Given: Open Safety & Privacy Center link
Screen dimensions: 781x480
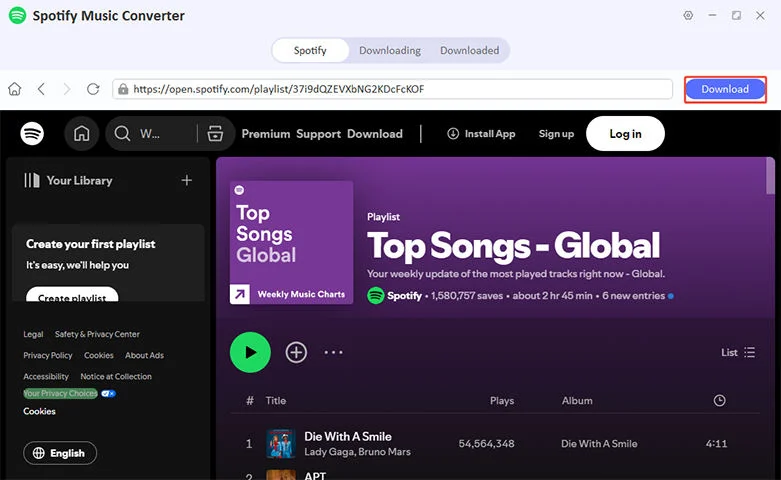Looking at the screenshot, I should pyautogui.click(x=97, y=334).
